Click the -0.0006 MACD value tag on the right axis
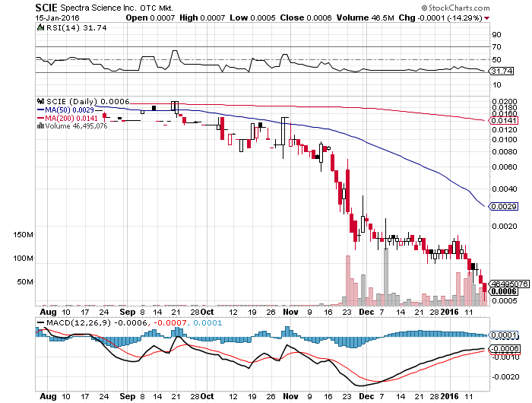Viewport: 532px width, 403px height. click(504, 349)
